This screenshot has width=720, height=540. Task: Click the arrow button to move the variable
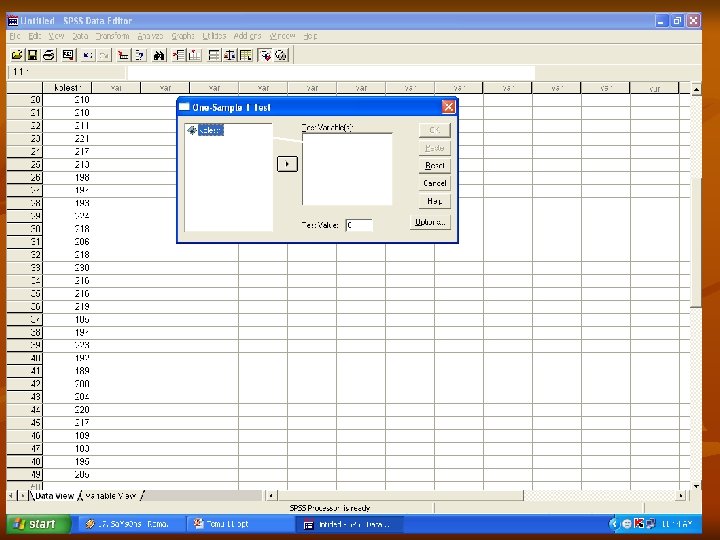pyautogui.click(x=287, y=164)
